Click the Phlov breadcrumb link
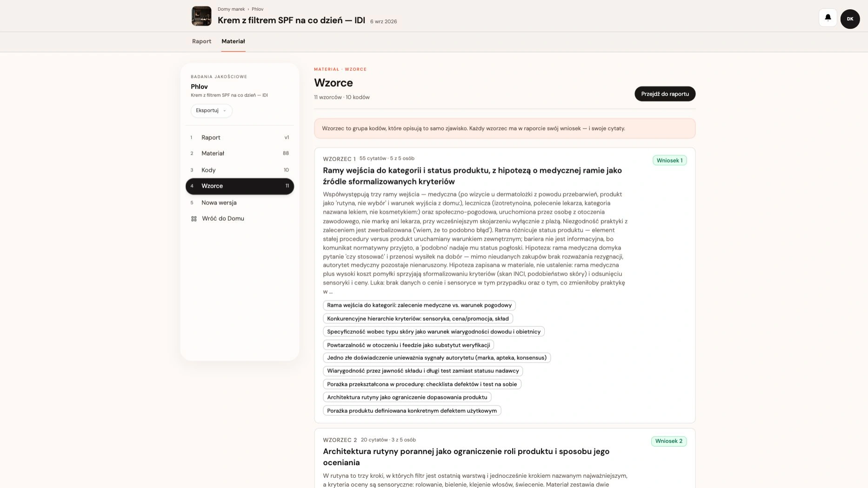This screenshot has height=488, width=868. coord(258,9)
